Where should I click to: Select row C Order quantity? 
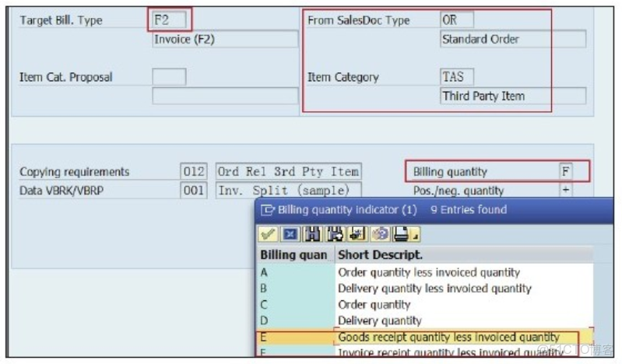[425, 305]
